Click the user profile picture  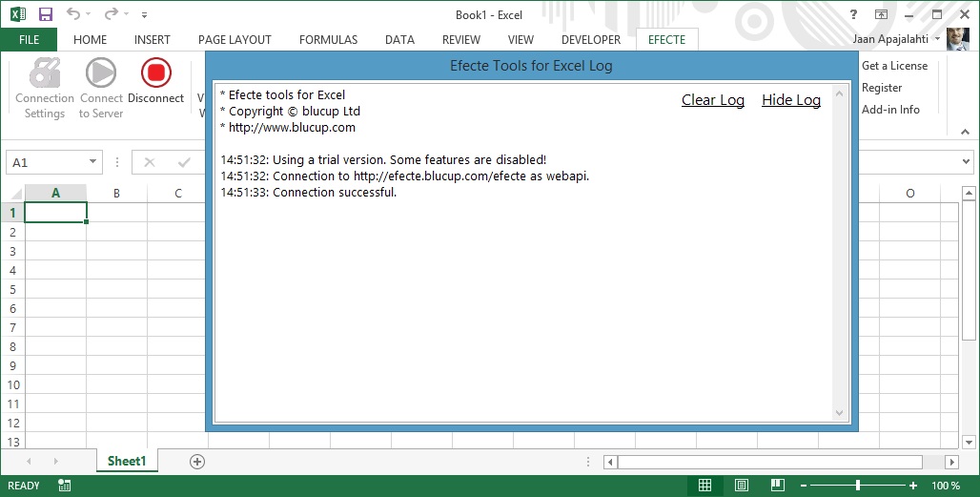[x=957, y=39]
